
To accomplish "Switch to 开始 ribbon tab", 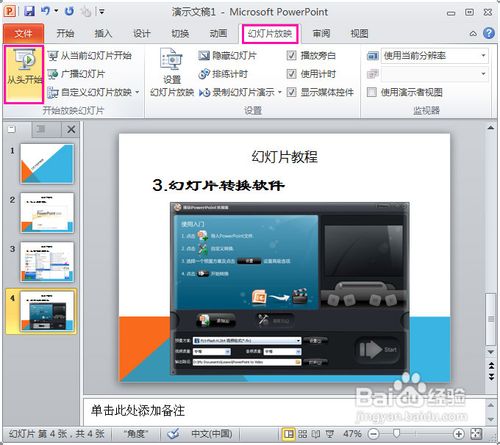I will pos(65,33).
